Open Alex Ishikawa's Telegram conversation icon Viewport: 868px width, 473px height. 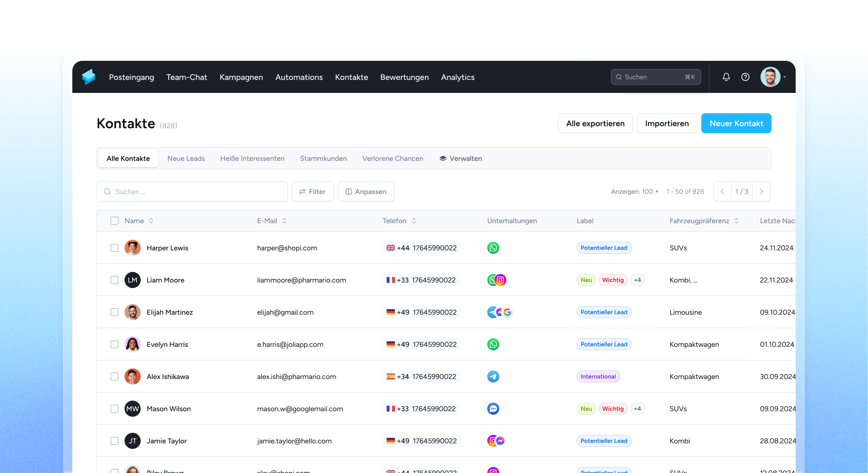point(493,376)
